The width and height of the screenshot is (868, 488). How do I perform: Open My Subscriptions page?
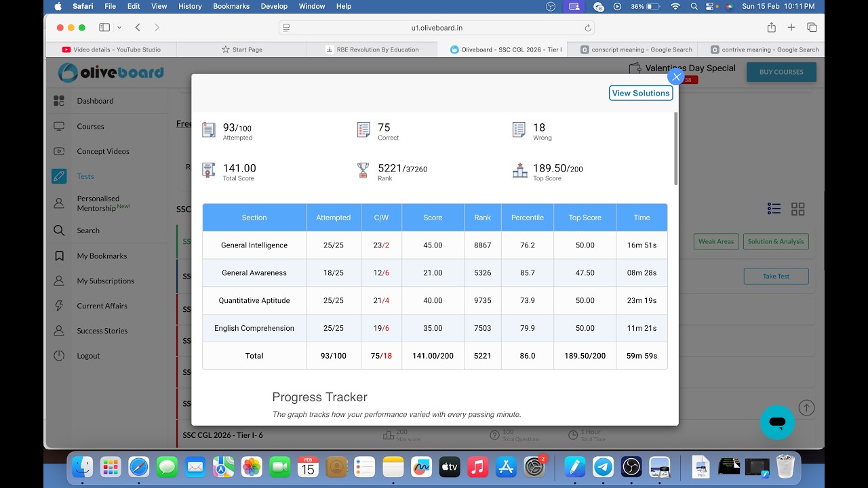coord(105,281)
